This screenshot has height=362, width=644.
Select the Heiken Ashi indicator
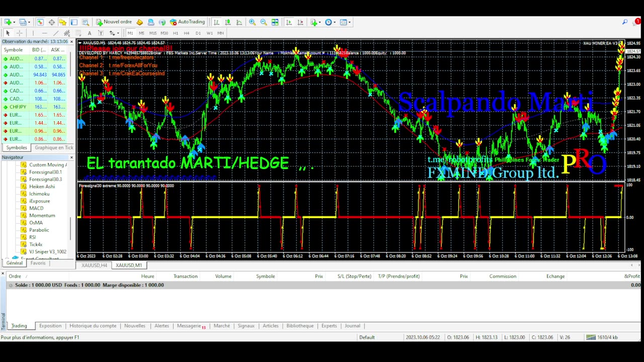[x=42, y=187]
